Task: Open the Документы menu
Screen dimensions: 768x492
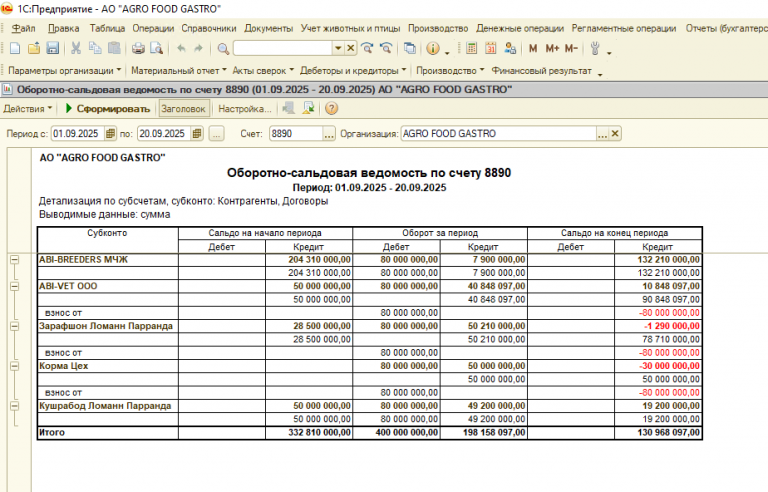Action: click(x=268, y=28)
